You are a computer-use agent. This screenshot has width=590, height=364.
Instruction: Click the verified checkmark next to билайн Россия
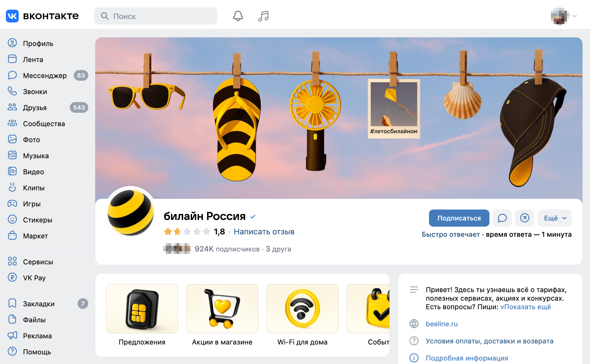click(253, 217)
